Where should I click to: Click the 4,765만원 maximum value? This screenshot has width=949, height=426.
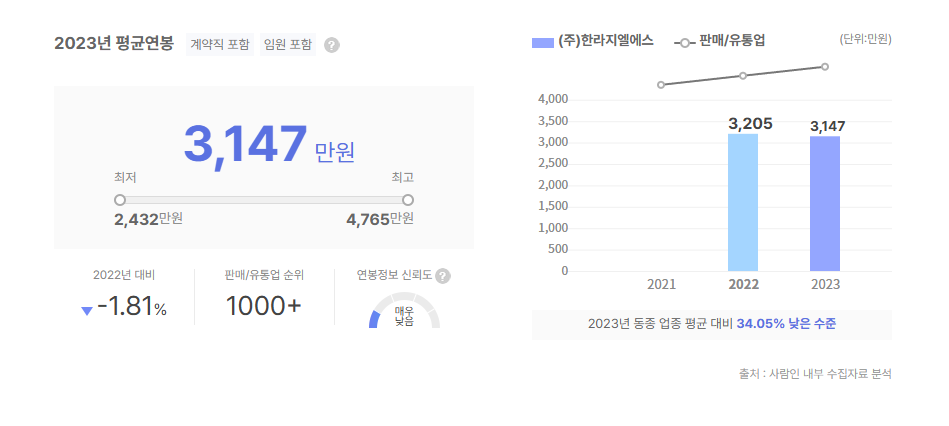[380, 219]
